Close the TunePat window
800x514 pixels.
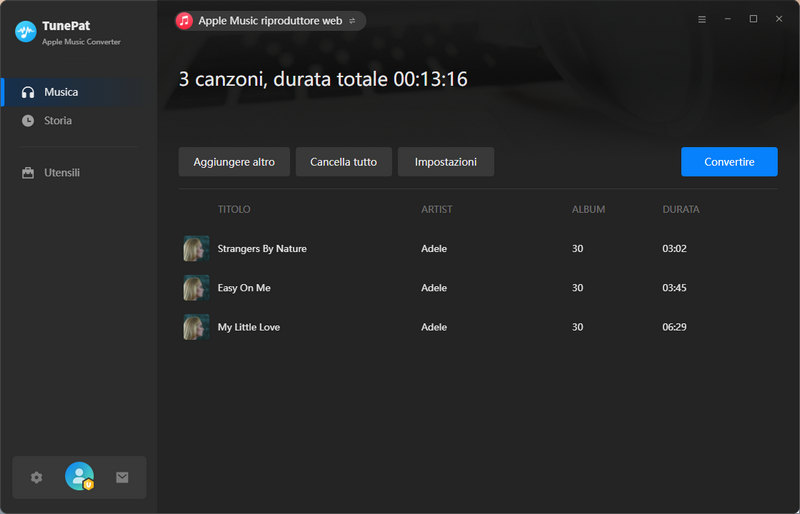click(779, 19)
